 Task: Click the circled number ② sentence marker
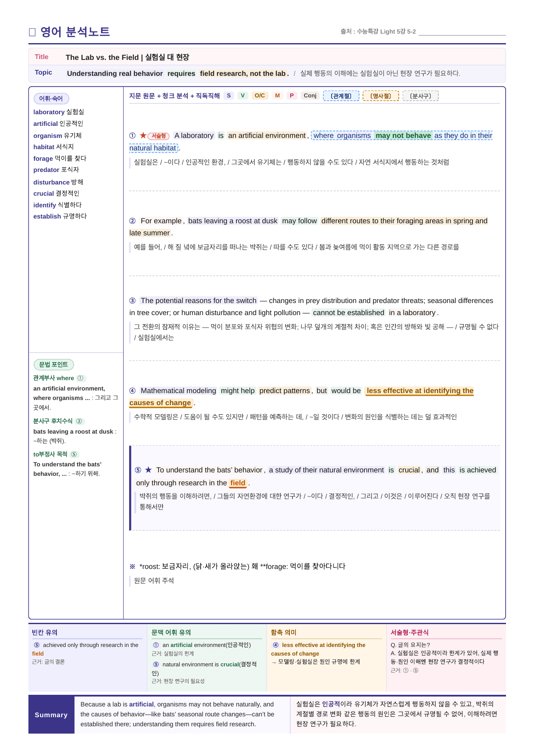132,221
